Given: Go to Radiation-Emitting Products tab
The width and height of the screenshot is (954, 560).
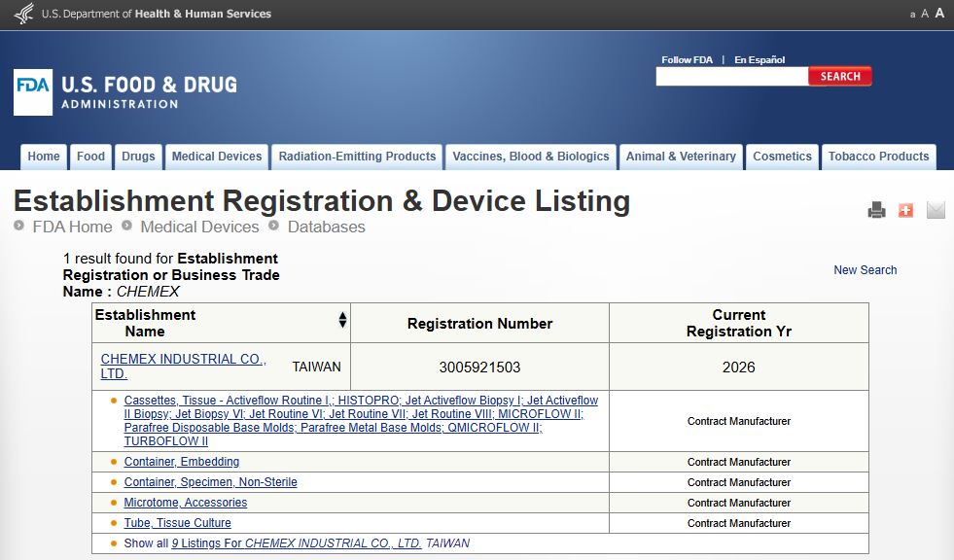Looking at the screenshot, I should click(357, 157).
